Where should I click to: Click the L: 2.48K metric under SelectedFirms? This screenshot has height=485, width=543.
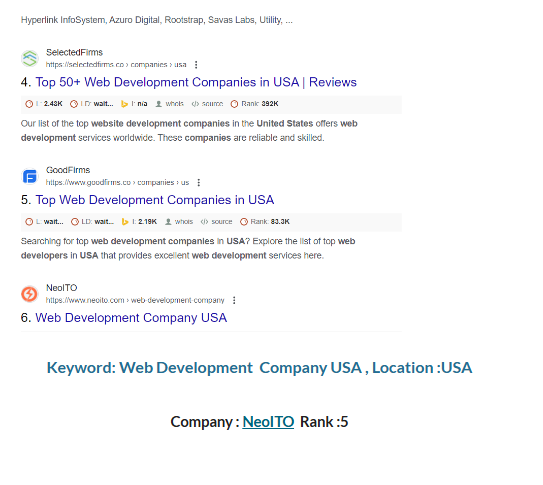click(44, 104)
